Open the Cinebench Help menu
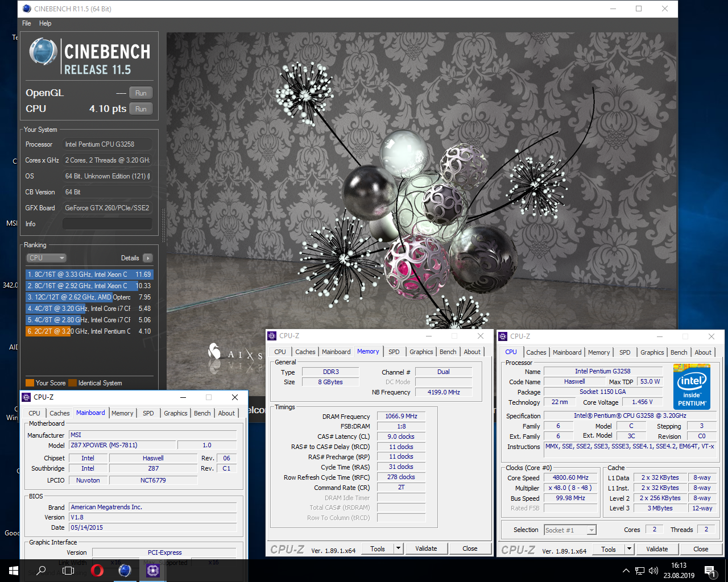The image size is (728, 582). tap(45, 23)
